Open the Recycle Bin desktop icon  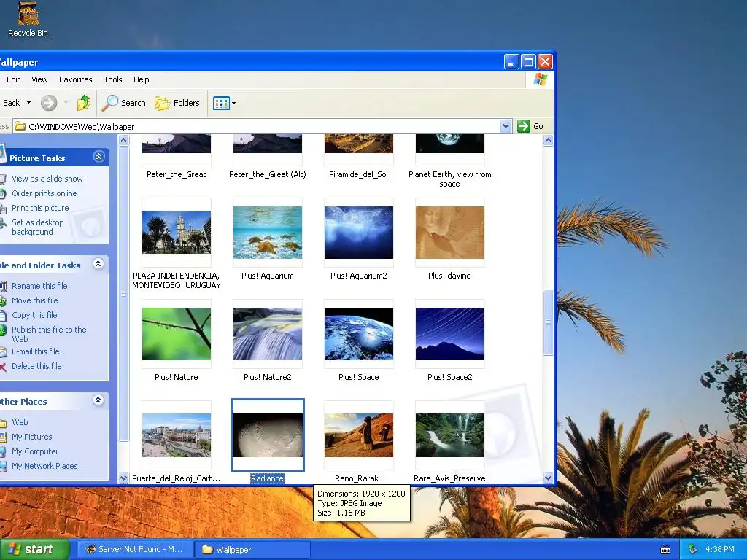28,20
